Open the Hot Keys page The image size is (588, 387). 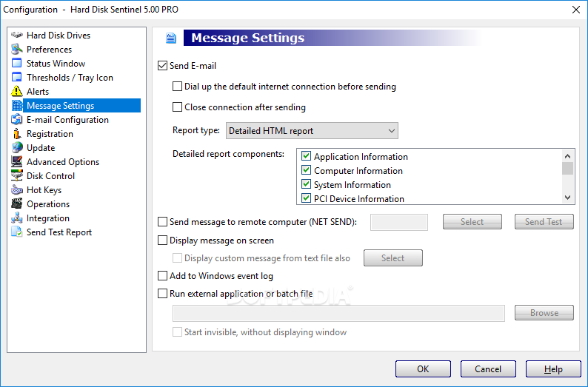[x=44, y=190]
